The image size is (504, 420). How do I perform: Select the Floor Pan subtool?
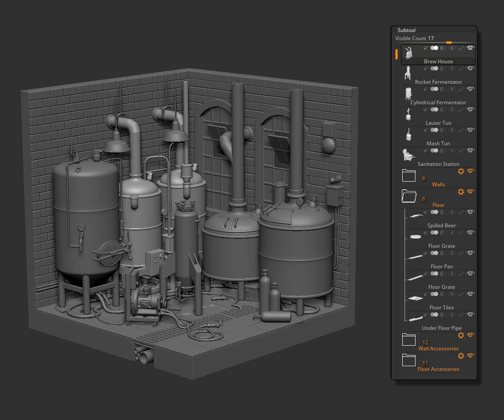(x=442, y=267)
